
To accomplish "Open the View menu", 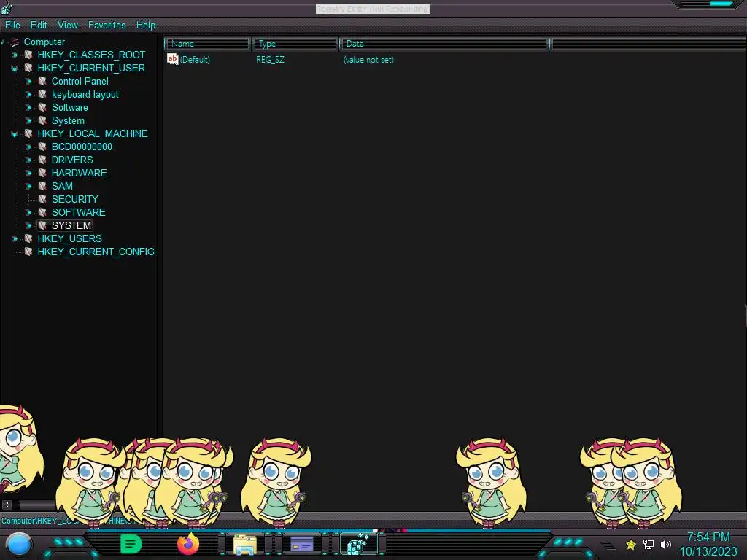I will point(68,25).
